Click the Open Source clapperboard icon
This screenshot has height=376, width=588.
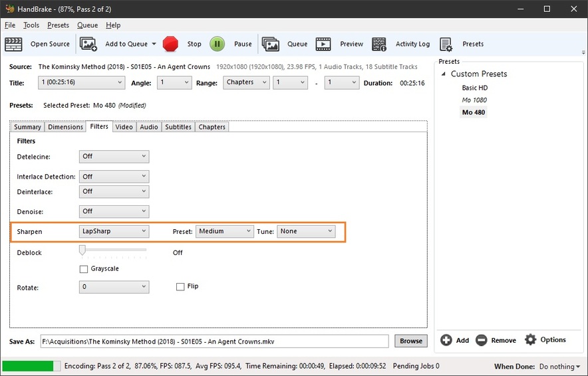pyautogui.click(x=13, y=45)
